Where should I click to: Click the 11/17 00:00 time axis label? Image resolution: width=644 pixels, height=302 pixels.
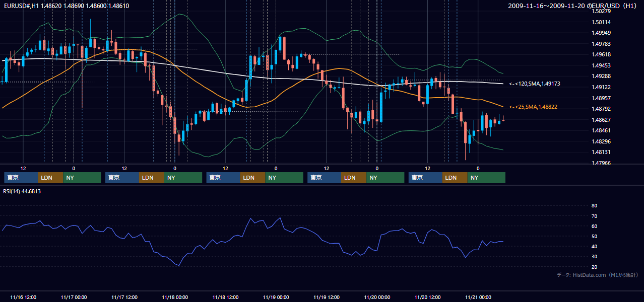[74, 297]
